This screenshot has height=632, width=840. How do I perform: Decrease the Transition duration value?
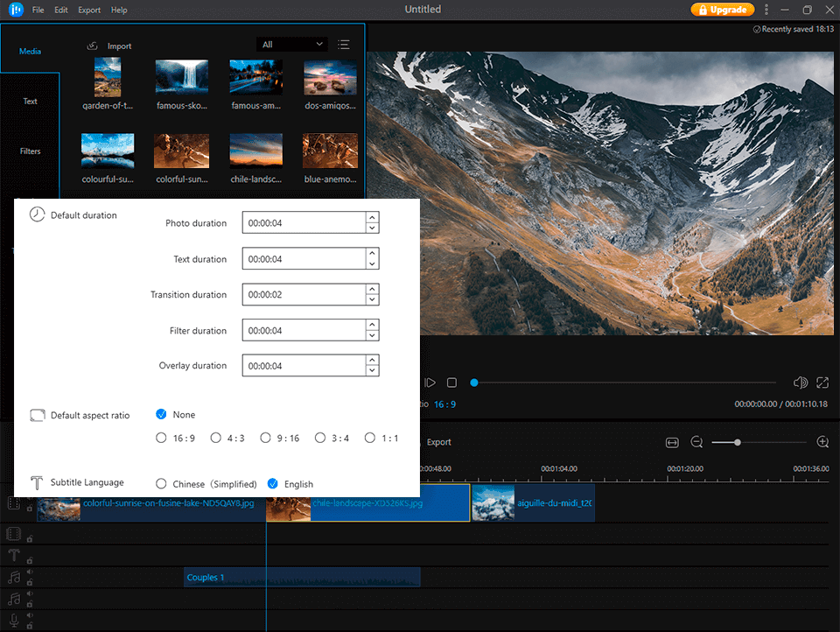tap(372, 300)
